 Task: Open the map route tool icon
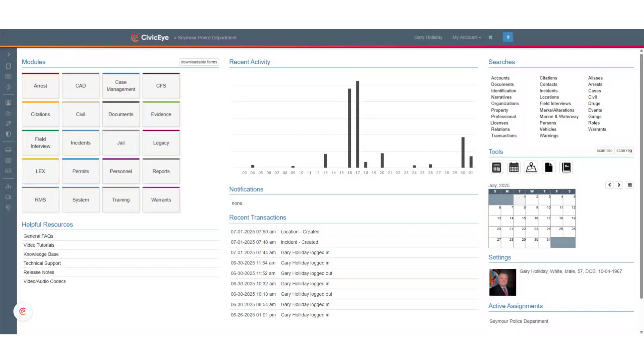tap(531, 167)
